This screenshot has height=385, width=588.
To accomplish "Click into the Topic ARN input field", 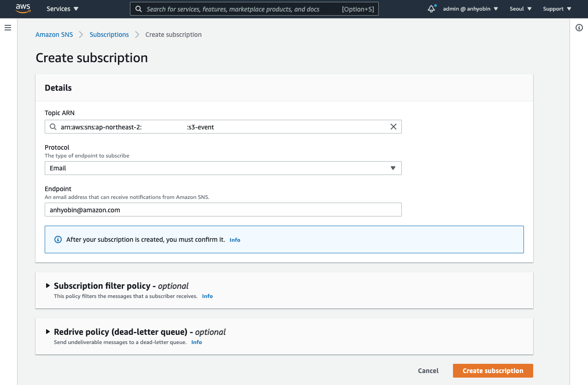I will [223, 127].
